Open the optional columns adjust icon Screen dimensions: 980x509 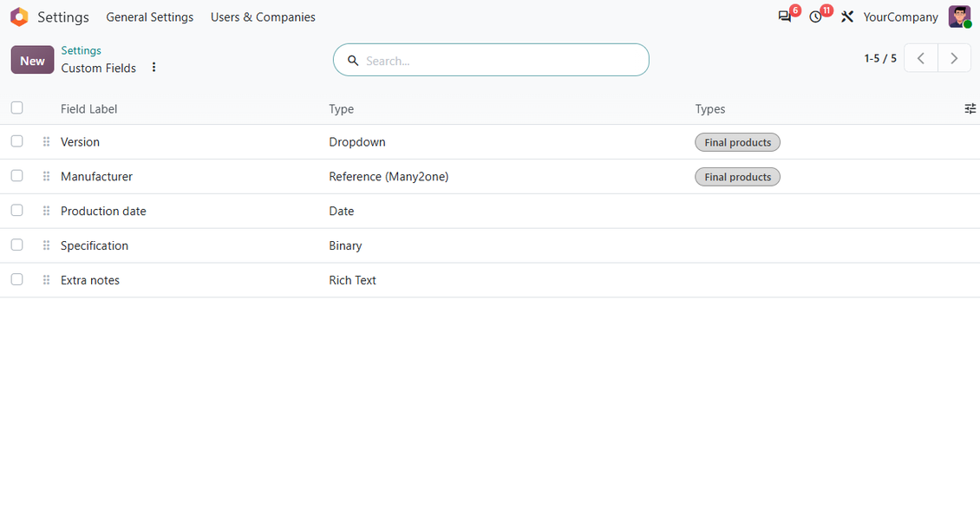(x=970, y=108)
